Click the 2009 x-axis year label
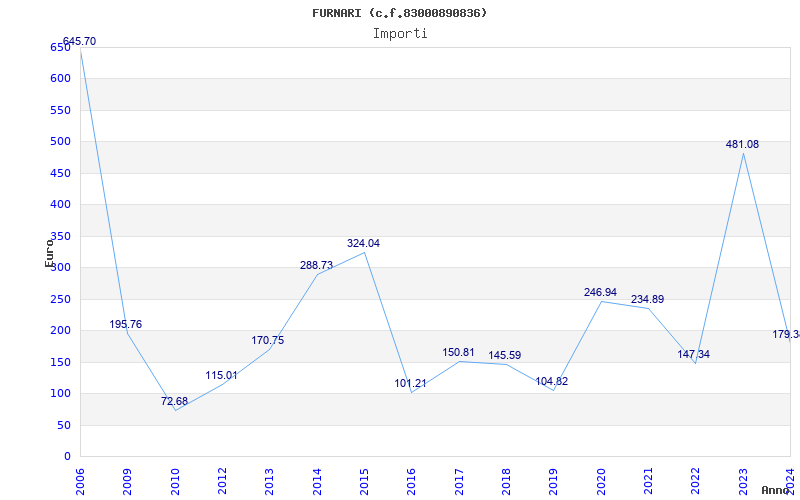Viewport: 800px width, 500px height. [x=128, y=481]
